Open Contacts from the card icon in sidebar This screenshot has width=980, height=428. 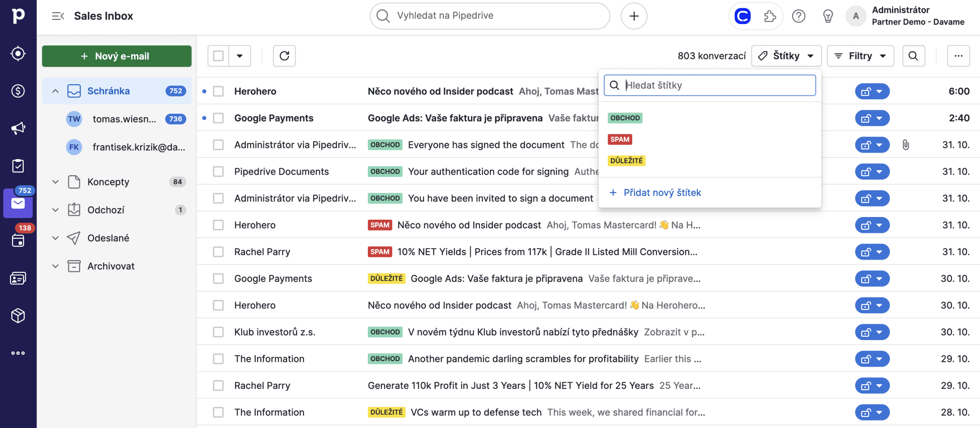pos(18,279)
